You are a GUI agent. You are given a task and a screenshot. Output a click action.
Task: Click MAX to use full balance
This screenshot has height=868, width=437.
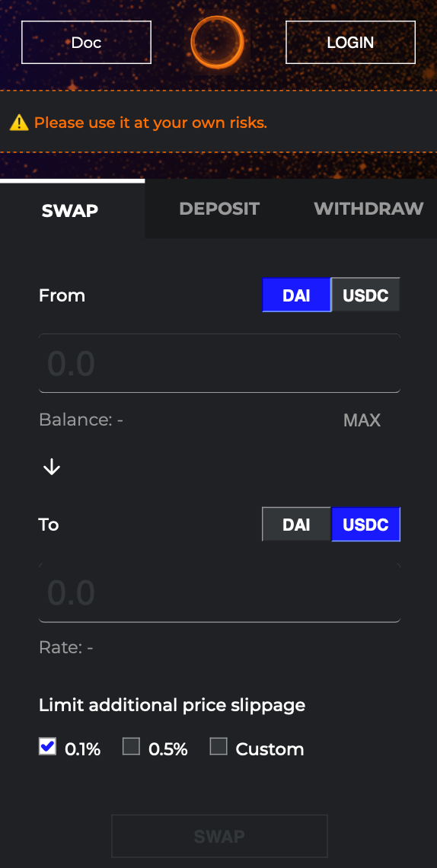(x=362, y=420)
